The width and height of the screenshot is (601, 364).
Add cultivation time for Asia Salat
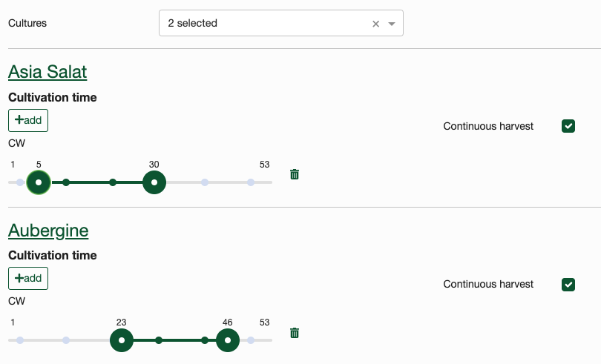pos(28,120)
